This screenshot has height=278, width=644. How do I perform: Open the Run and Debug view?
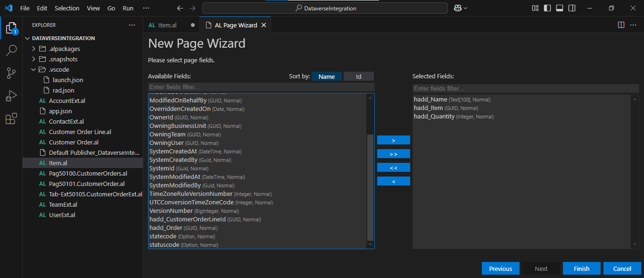(11, 96)
